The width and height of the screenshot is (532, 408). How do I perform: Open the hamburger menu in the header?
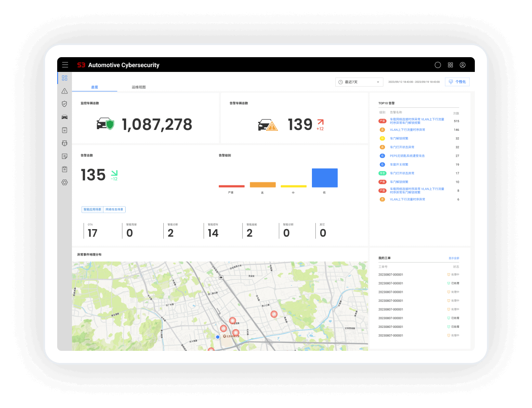pyautogui.click(x=65, y=65)
